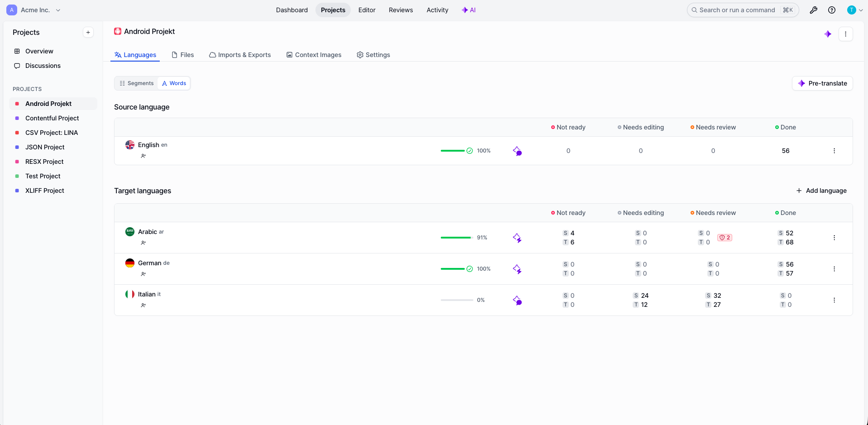Assign contributors to Italian language
Screen dimensions: 868x425
[143, 305]
